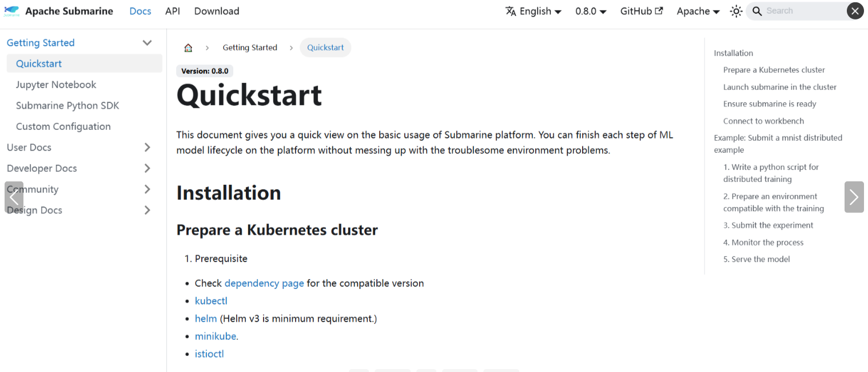Toggle the light/dark mode sun icon
The image size is (868, 372).
tap(736, 11)
